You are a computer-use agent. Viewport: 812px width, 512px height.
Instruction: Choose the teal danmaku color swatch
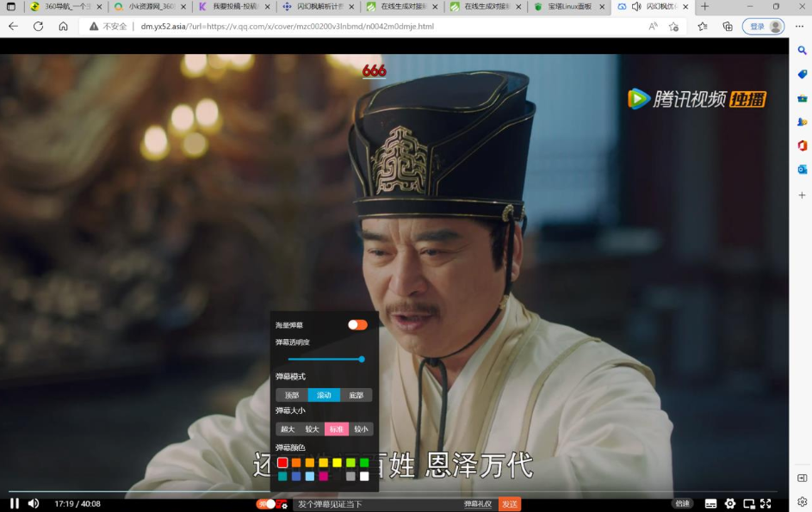[282, 476]
